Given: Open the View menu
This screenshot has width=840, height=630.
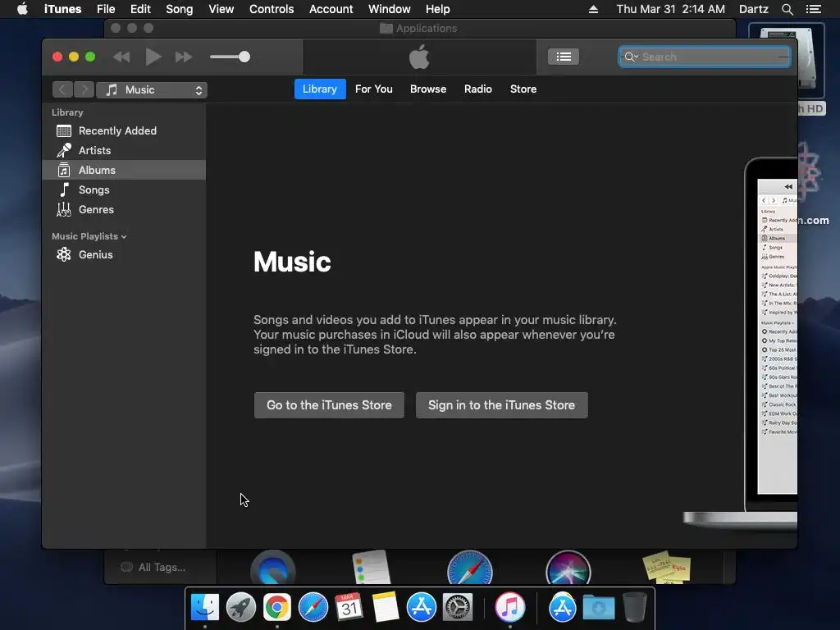Looking at the screenshot, I should (221, 9).
